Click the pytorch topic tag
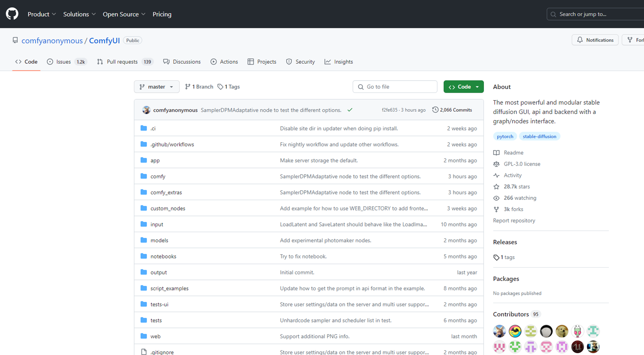The width and height of the screenshot is (644, 355). pyautogui.click(x=505, y=136)
